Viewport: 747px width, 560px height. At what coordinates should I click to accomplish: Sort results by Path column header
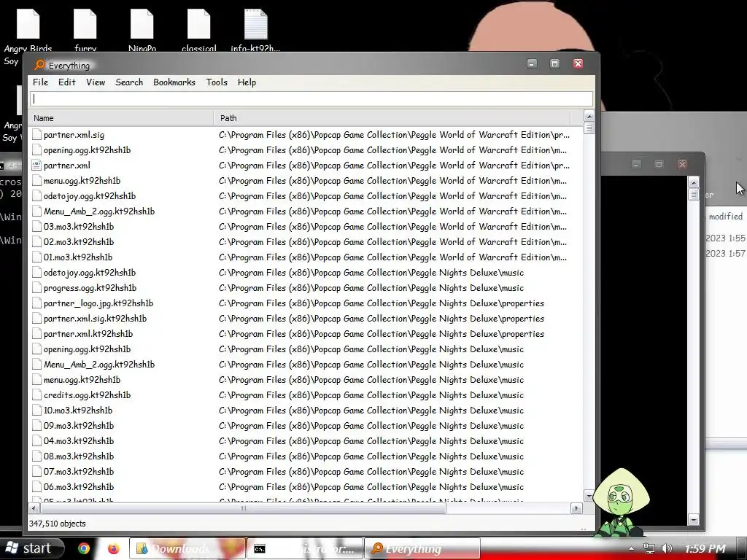392,118
